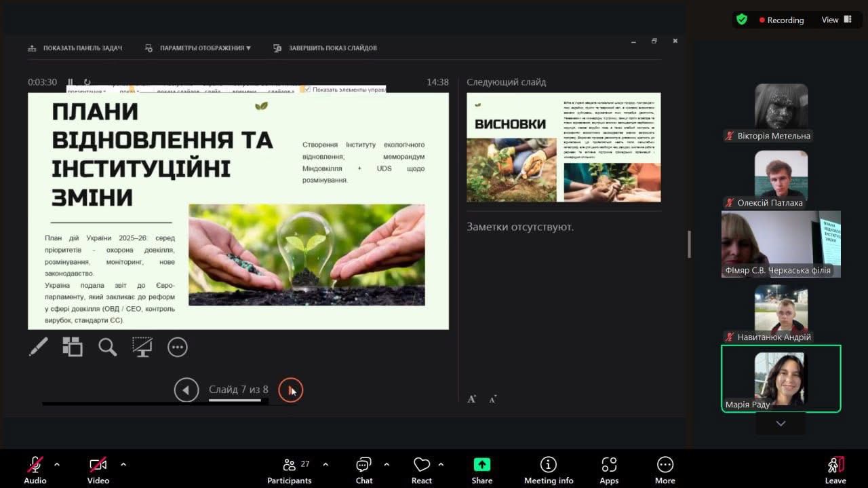Click the Висновки next slide thumbnail
The width and height of the screenshot is (868, 488).
(x=564, y=147)
